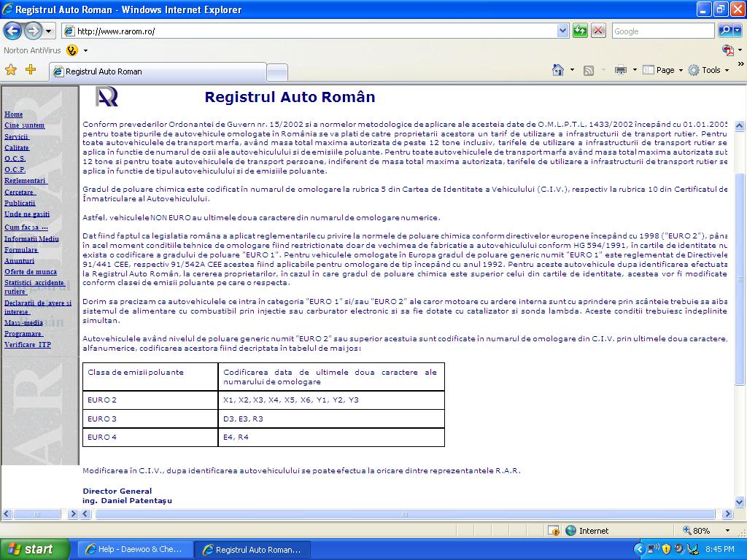This screenshot has height=560, width=747.
Task: Expand the 80% zoom level dropdown
Action: tap(727, 531)
